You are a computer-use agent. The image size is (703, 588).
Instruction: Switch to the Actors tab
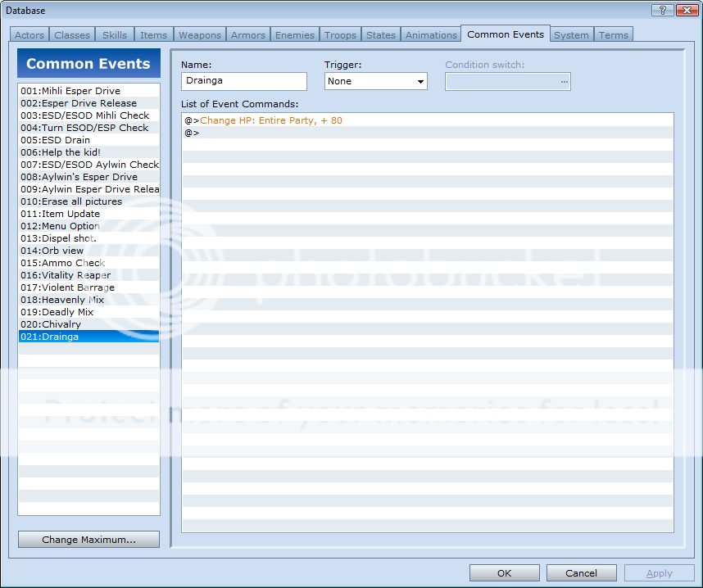(x=29, y=35)
